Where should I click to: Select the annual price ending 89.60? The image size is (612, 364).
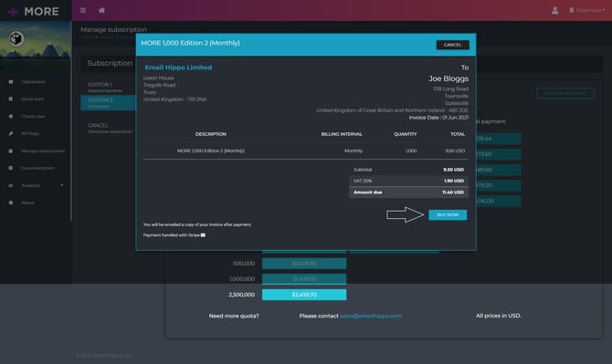click(x=499, y=170)
